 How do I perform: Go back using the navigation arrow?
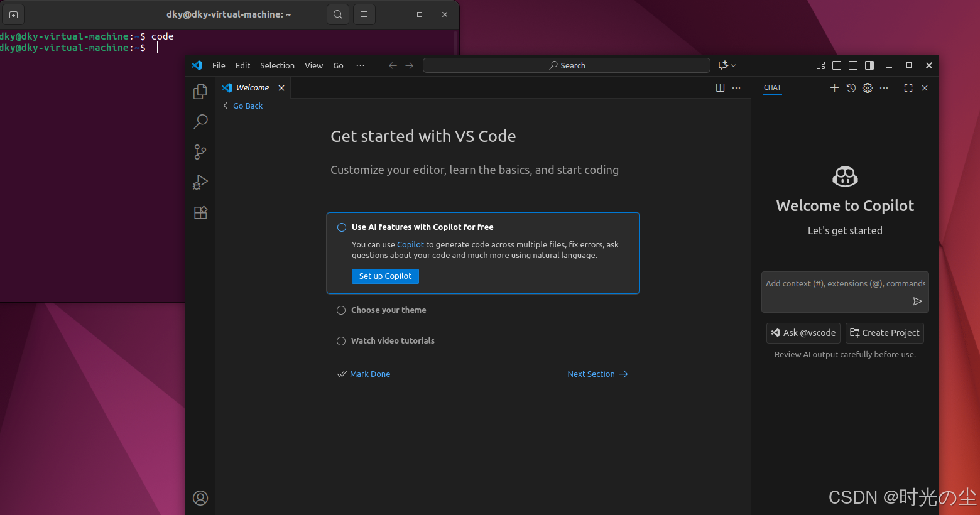[393, 65]
